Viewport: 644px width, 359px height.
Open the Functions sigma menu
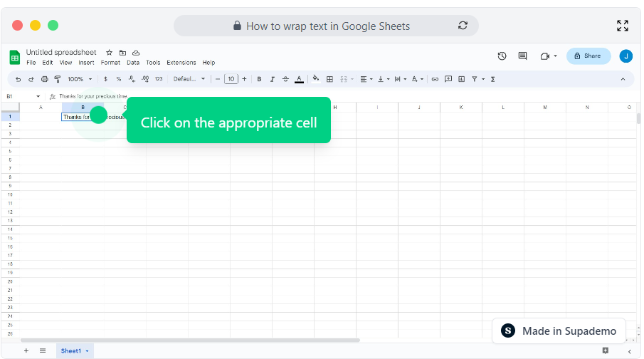point(493,79)
